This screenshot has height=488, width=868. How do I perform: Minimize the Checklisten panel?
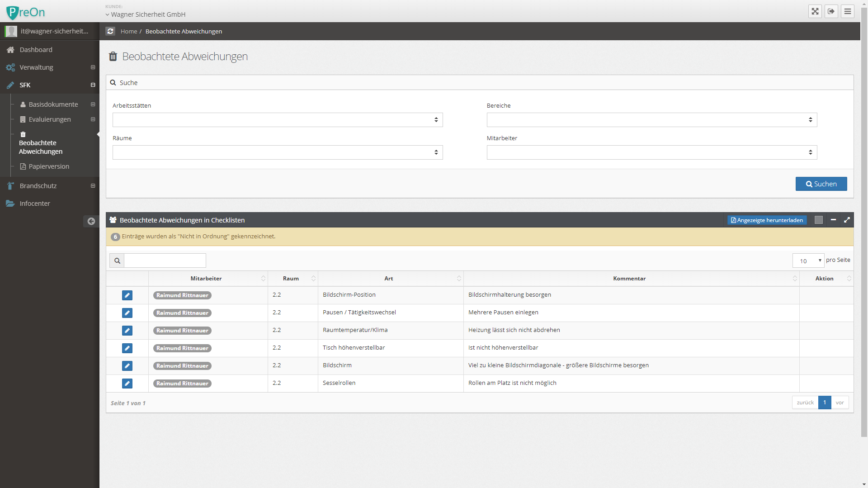pyautogui.click(x=833, y=220)
